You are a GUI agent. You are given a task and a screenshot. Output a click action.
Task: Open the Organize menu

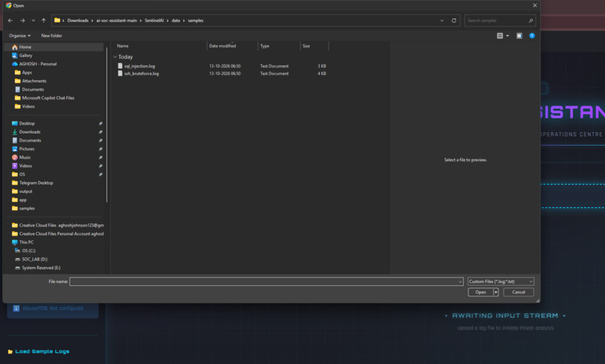coord(20,35)
